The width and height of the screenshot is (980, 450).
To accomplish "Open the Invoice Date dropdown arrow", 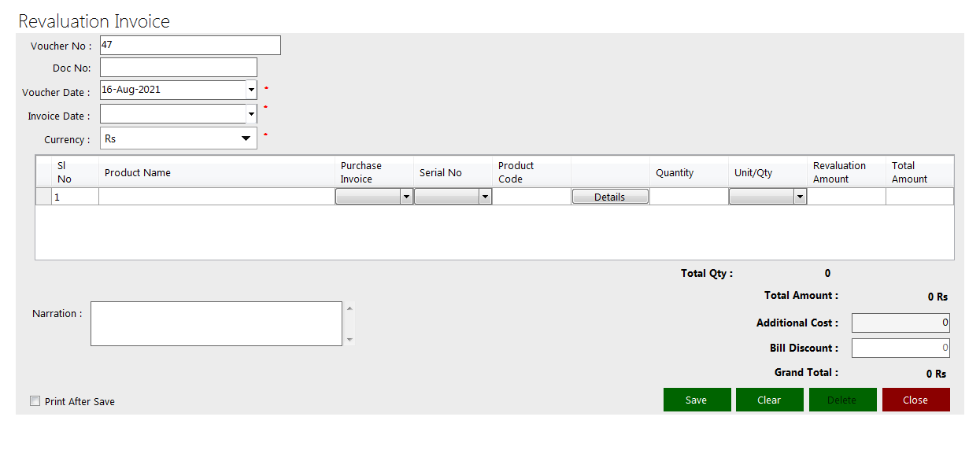I will click(251, 114).
